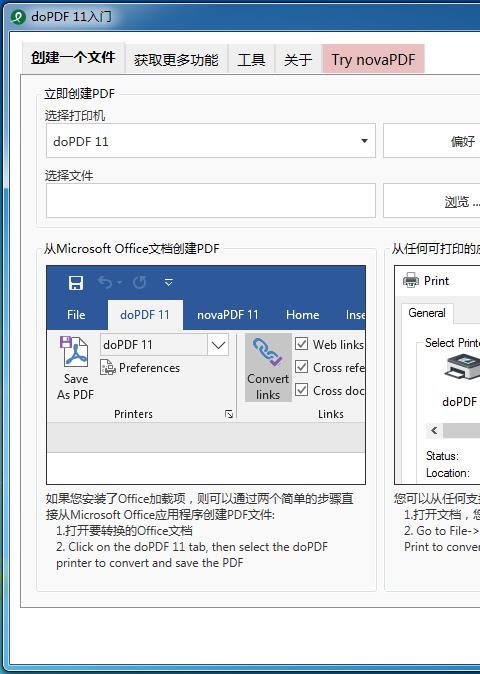Click the 从Microsoft Office文档创建PDF heading
The width and height of the screenshot is (480, 674).
pos(131,248)
